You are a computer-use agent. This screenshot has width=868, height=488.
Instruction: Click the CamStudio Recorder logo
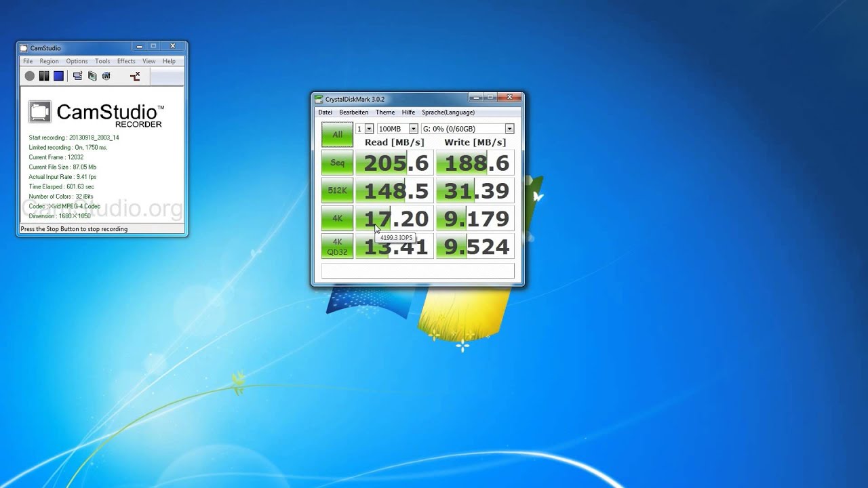coord(96,113)
